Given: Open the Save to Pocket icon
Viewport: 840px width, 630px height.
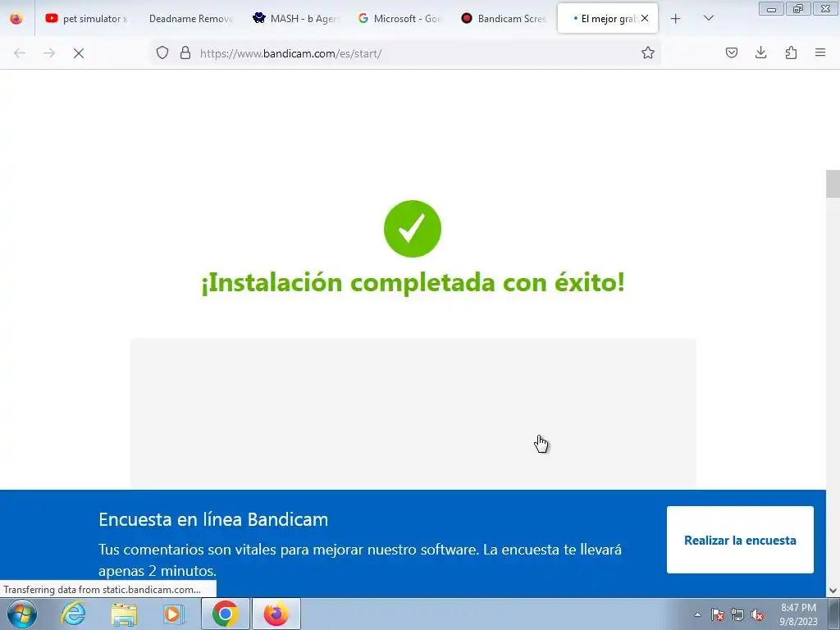Looking at the screenshot, I should tap(731, 52).
